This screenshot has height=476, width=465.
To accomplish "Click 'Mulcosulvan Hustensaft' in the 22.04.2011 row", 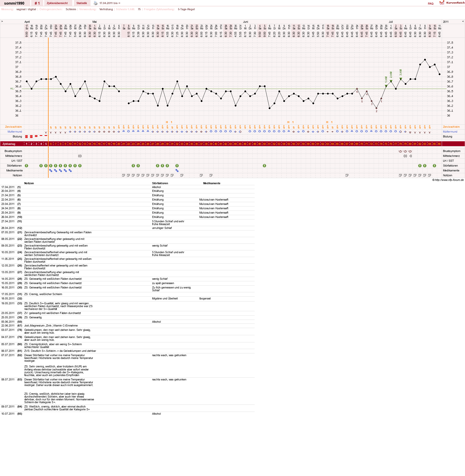I will [x=214, y=200].
